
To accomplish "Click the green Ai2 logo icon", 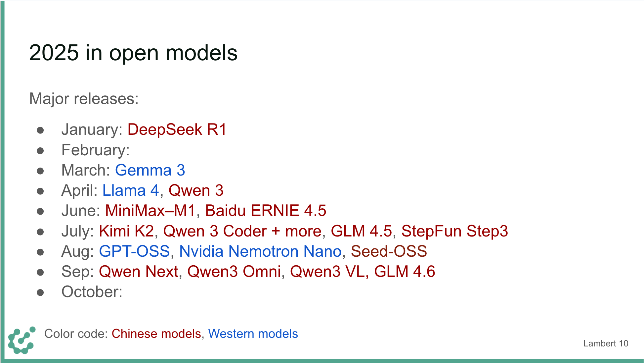I will point(22,340).
